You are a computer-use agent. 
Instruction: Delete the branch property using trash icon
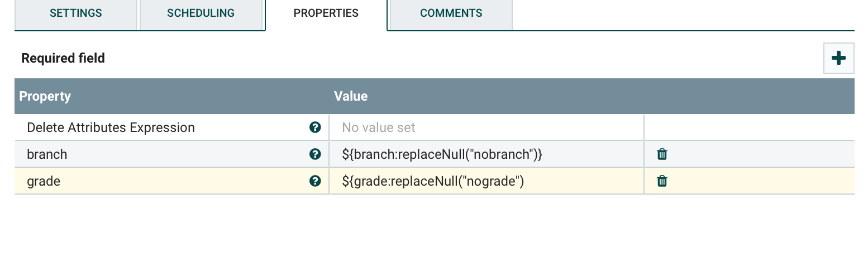click(662, 154)
